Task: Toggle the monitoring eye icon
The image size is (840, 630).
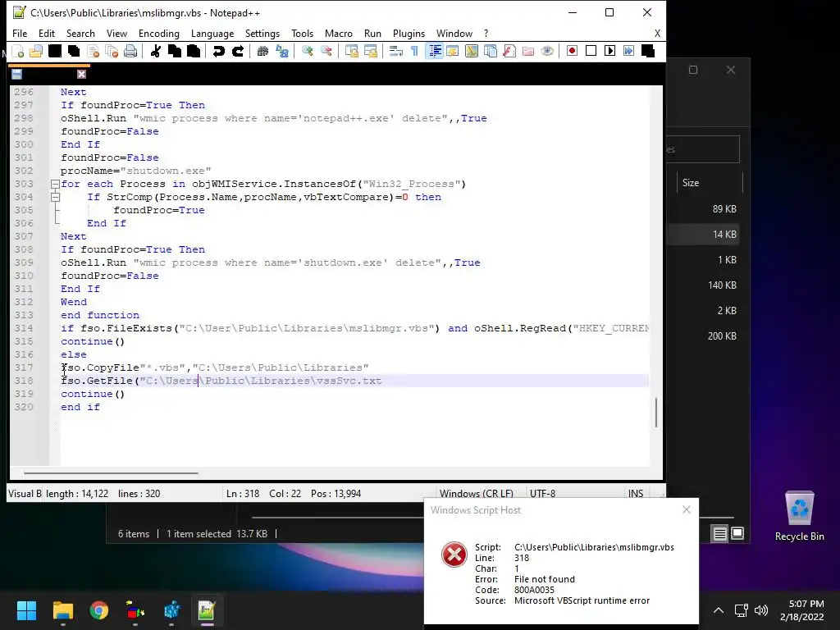Action: 547,51
